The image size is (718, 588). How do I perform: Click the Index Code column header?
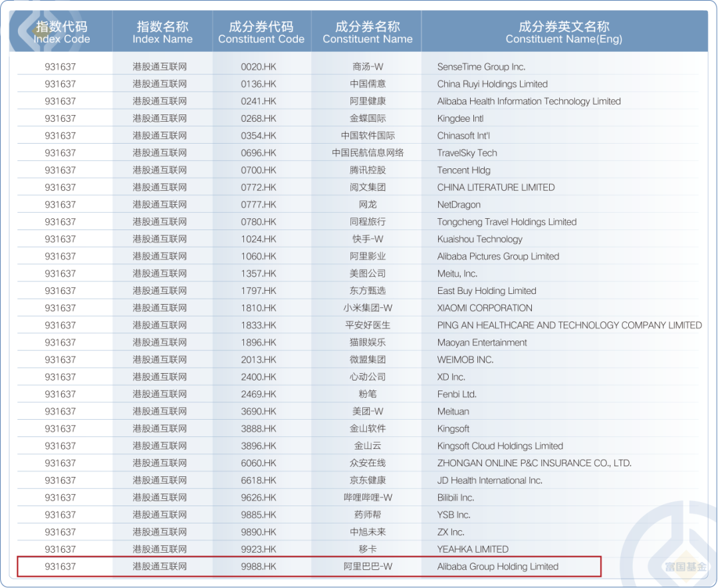[61, 32]
